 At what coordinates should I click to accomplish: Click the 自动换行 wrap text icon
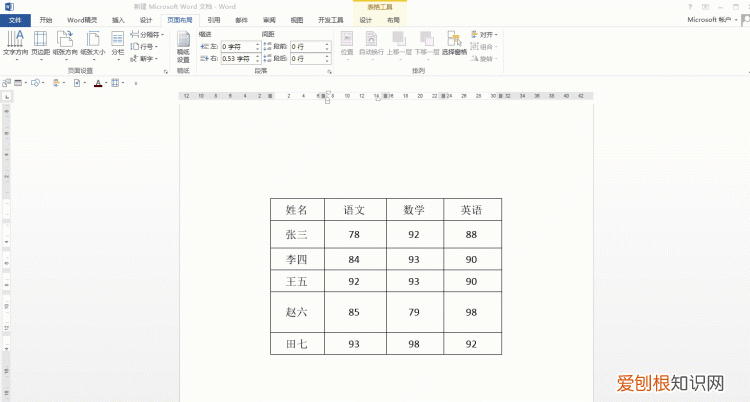click(x=371, y=39)
